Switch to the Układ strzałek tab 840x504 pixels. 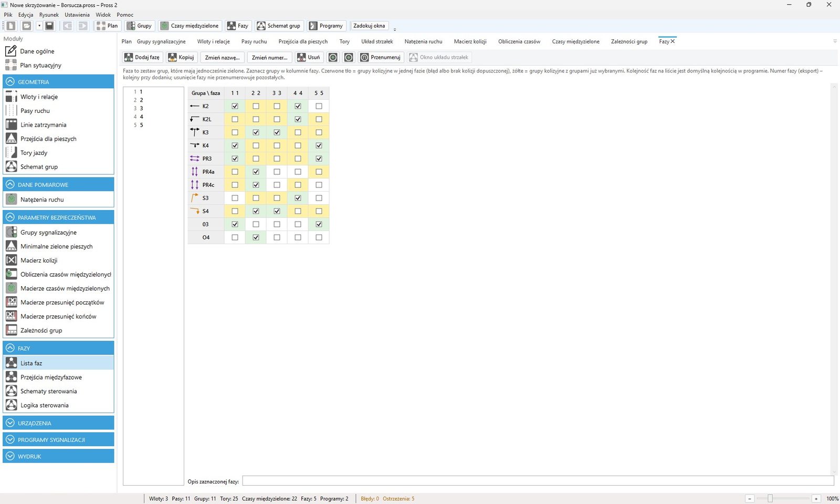click(377, 41)
